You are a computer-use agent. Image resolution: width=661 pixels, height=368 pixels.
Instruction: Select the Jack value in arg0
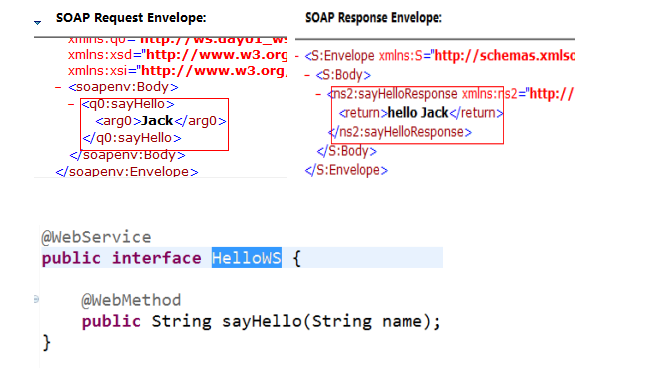(157, 121)
